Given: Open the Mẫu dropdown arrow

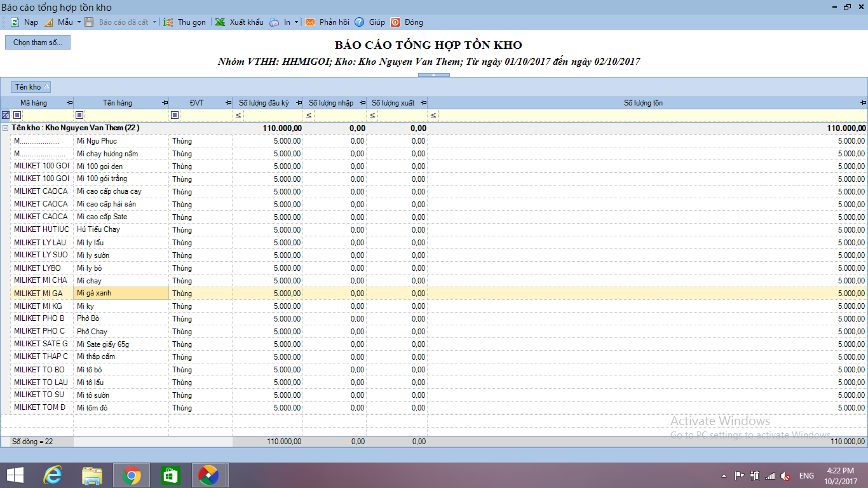Looking at the screenshot, I should click(79, 22).
